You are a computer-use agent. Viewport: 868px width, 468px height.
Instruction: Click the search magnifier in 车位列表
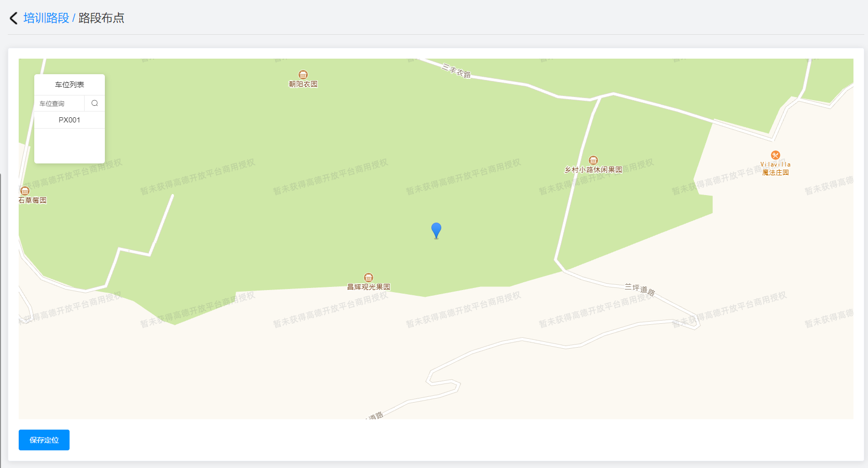click(x=94, y=103)
